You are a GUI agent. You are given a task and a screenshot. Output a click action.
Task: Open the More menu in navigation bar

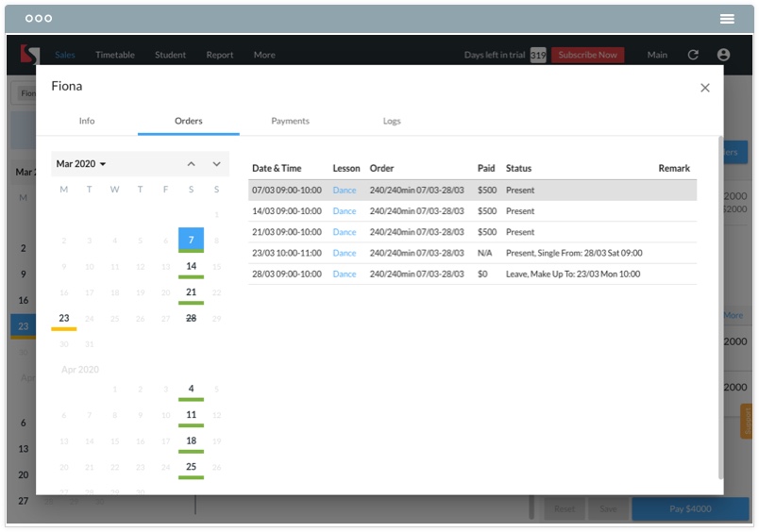click(x=264, y=55)
